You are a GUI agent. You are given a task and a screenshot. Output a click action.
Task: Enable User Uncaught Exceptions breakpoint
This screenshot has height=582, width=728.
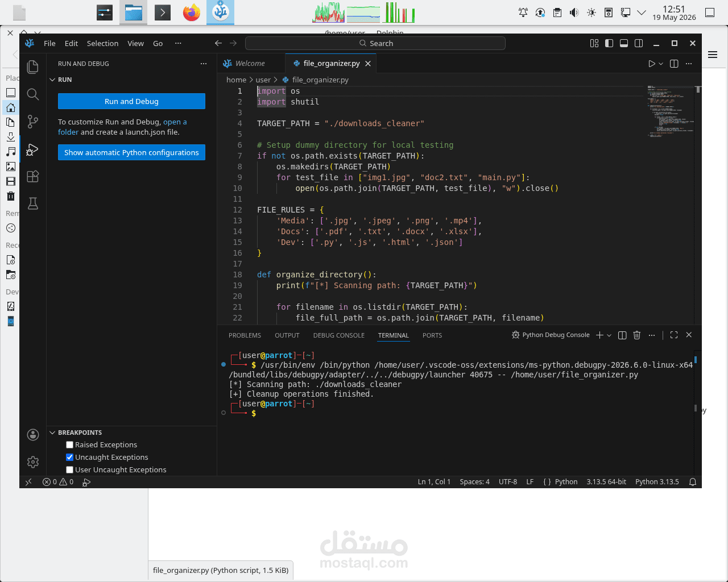pyautogui.click(x=69, y=470)
